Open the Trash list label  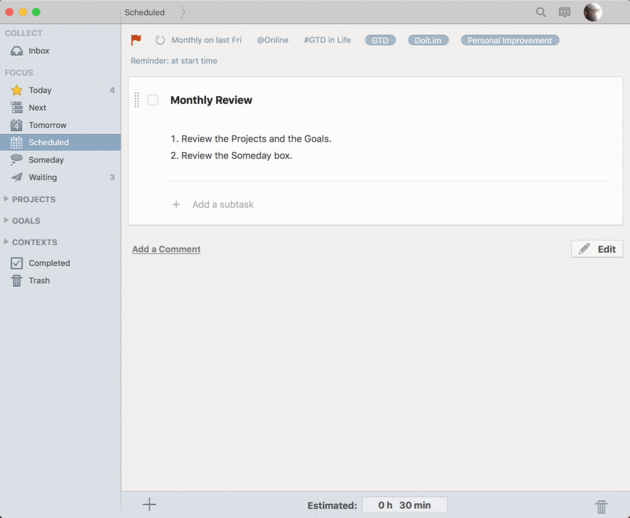click(39, 280)
